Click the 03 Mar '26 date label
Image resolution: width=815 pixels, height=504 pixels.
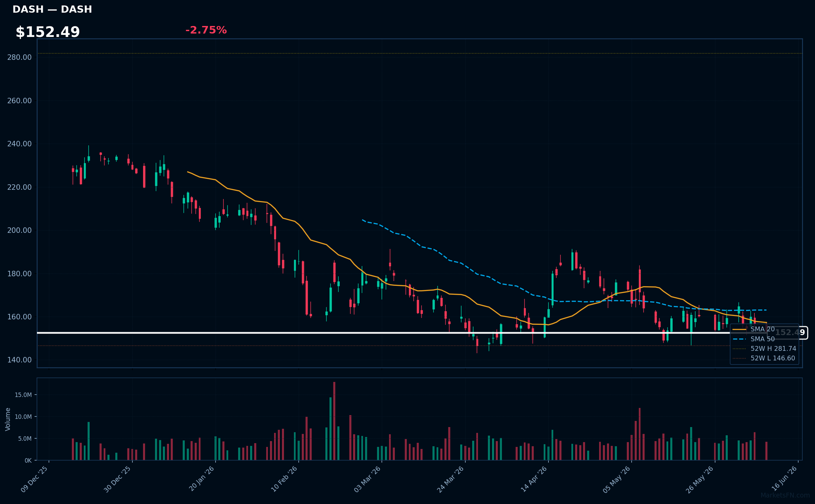(x=367, y=479)
